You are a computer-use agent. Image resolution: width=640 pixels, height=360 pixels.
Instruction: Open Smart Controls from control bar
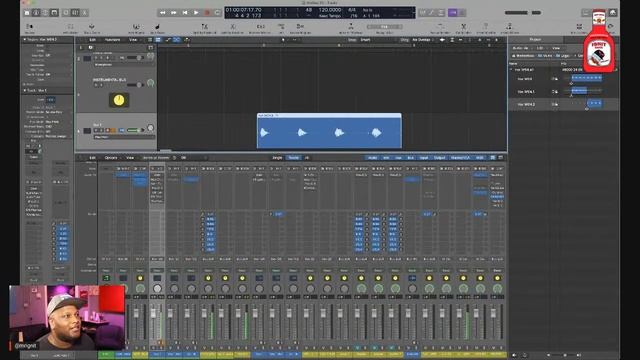(66, 13)
